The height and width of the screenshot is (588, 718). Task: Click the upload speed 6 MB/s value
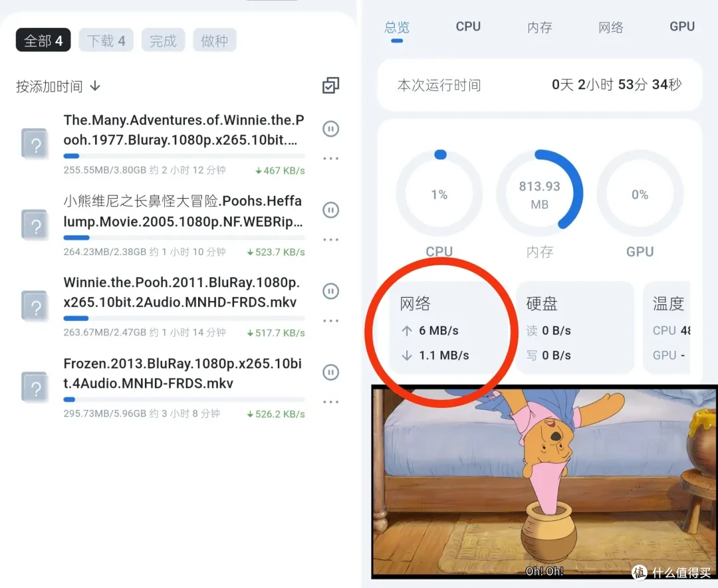point(439,330)
